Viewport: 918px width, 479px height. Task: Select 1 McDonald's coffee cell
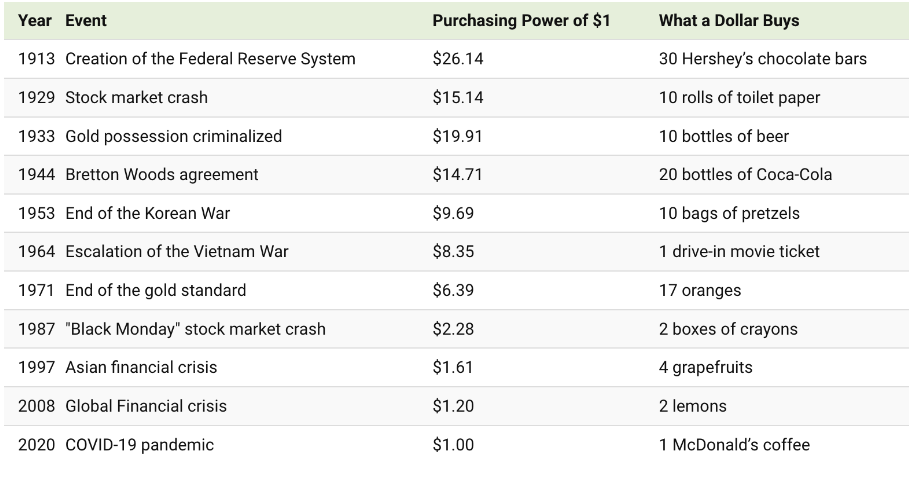734,445
